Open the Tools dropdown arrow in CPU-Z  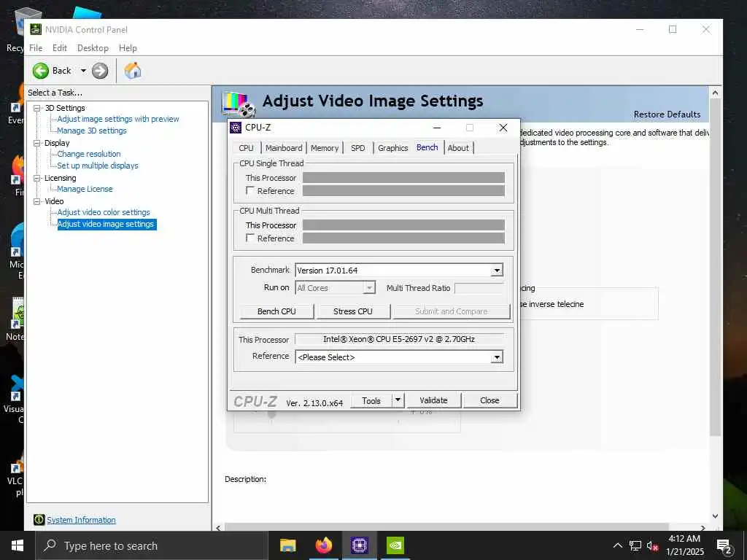point(398,400)
